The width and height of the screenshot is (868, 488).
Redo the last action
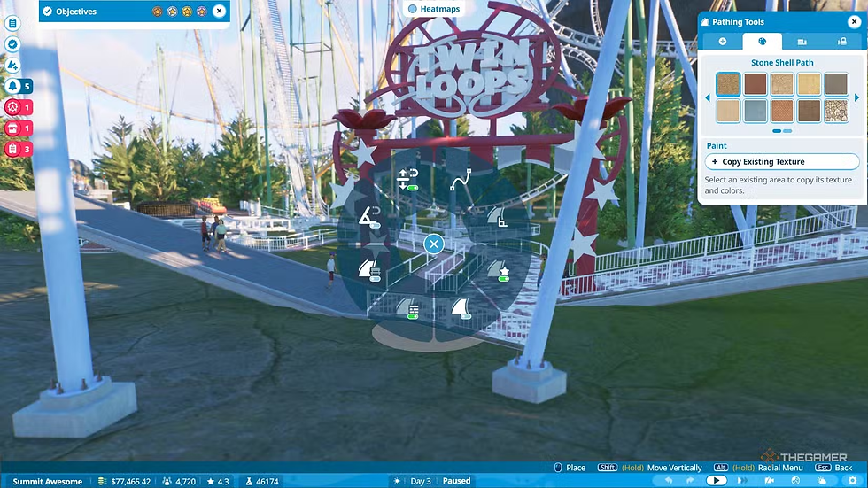click(x=690, y=480)
